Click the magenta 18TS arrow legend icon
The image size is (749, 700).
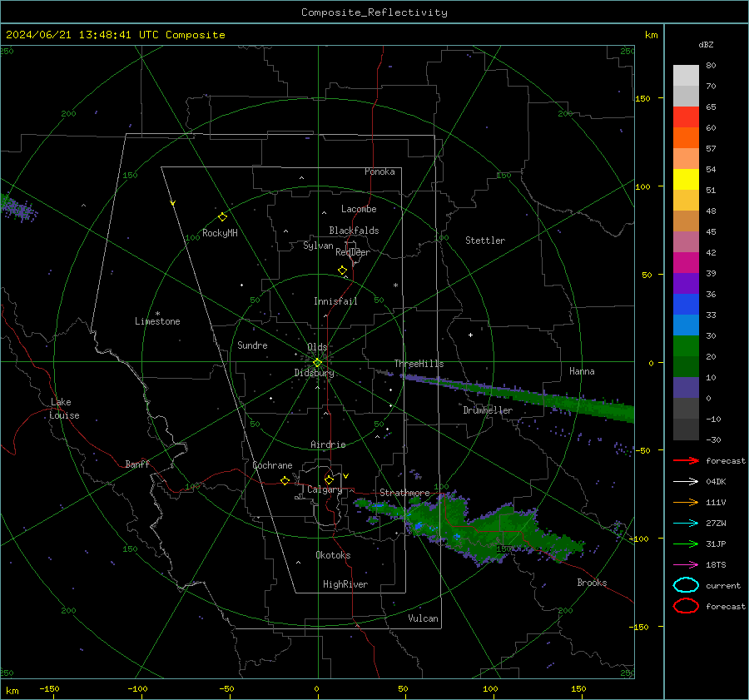coord(686,565)
